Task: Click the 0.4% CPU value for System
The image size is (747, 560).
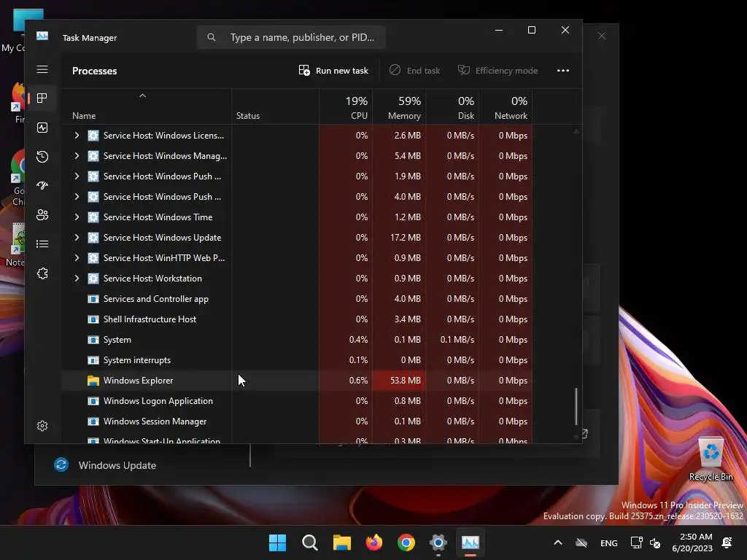Action: coord(358,340)
